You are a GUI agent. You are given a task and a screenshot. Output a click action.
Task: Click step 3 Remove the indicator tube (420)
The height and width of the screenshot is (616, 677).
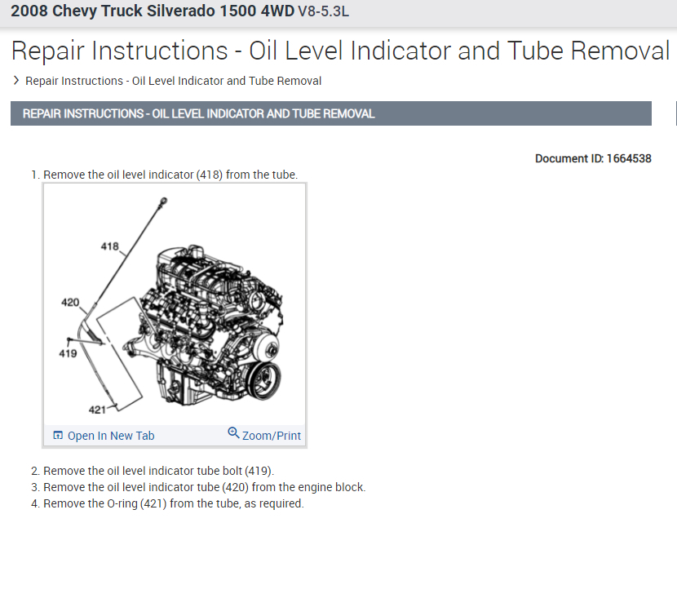tap(198, 487)
